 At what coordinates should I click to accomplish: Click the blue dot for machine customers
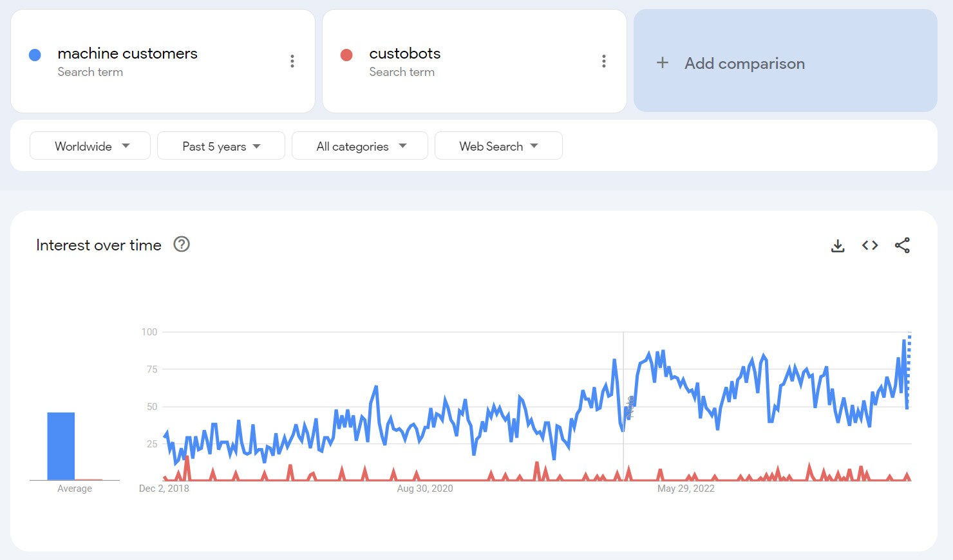34,55
